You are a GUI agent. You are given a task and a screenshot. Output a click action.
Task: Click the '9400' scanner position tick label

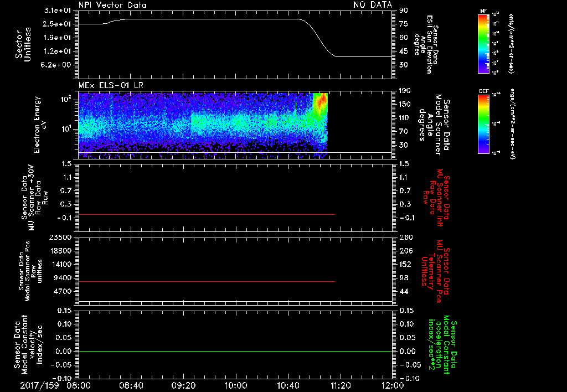click(62, 278)
